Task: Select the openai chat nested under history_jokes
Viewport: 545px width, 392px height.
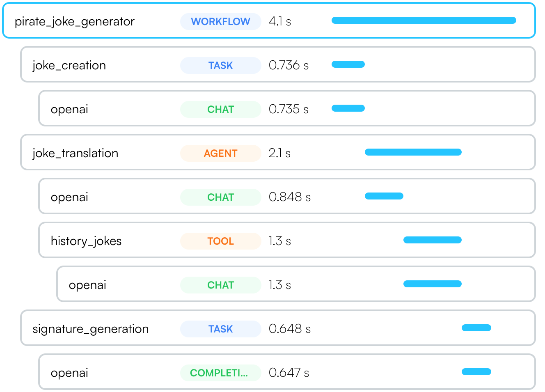Action: point(296,284)
